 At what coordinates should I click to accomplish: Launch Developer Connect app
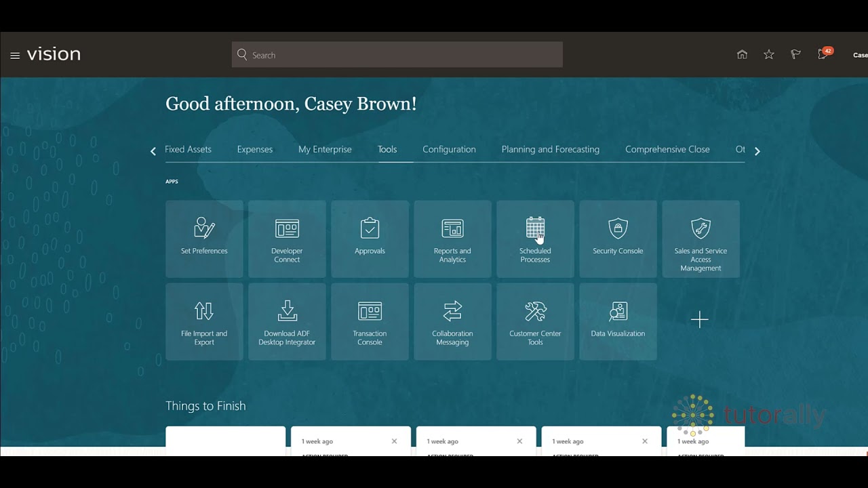pos(287,239)
